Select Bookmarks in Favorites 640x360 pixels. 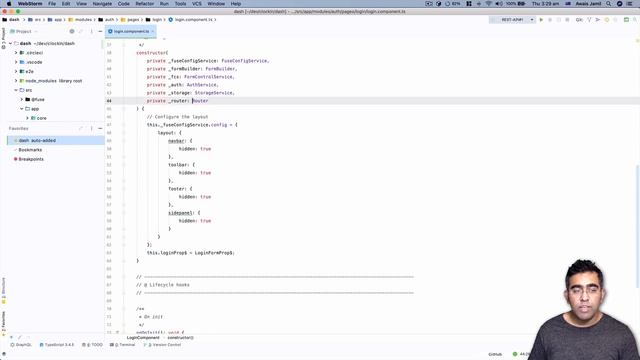click(x=30, y=150)
